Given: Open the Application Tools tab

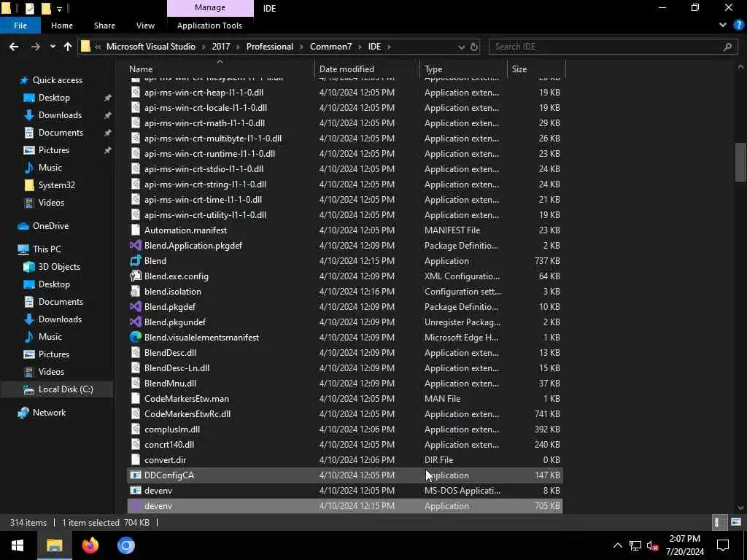Looking at the screenshot, I should click(209, 26).
